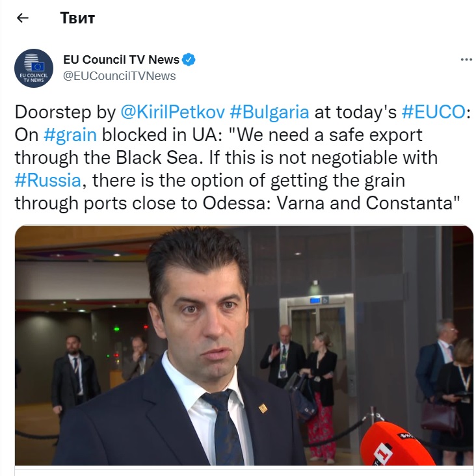Click the EU Council TV News avatar
The height and width of the screenshot is (476, 476).
pyautogui.click(x=34, y=68)
